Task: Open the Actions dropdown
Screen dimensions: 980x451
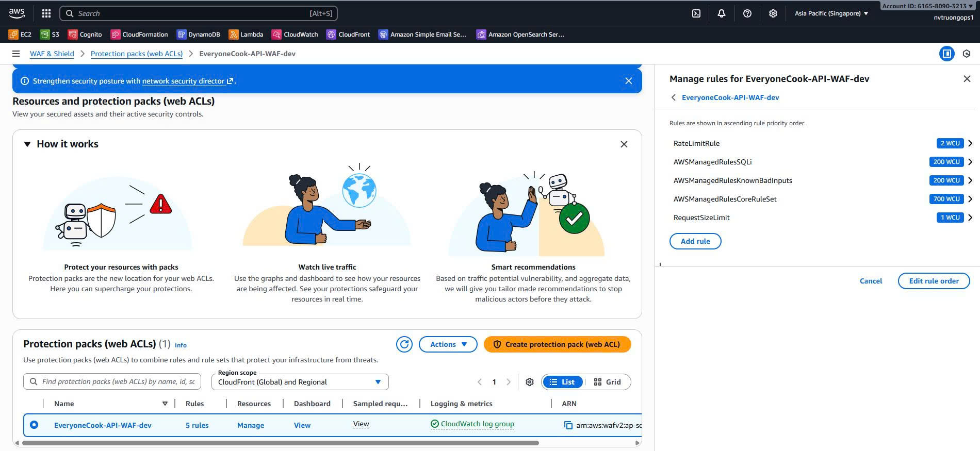Action: tap(448, 344)
